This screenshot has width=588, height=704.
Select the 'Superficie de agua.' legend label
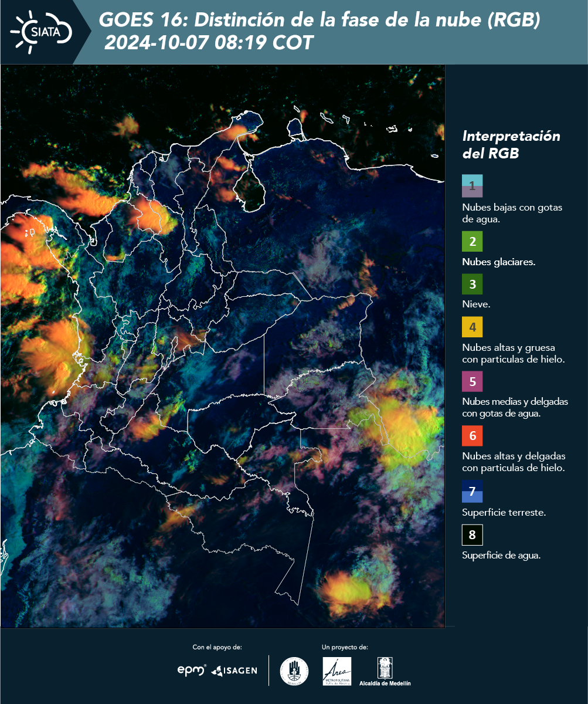coord(501,556)
